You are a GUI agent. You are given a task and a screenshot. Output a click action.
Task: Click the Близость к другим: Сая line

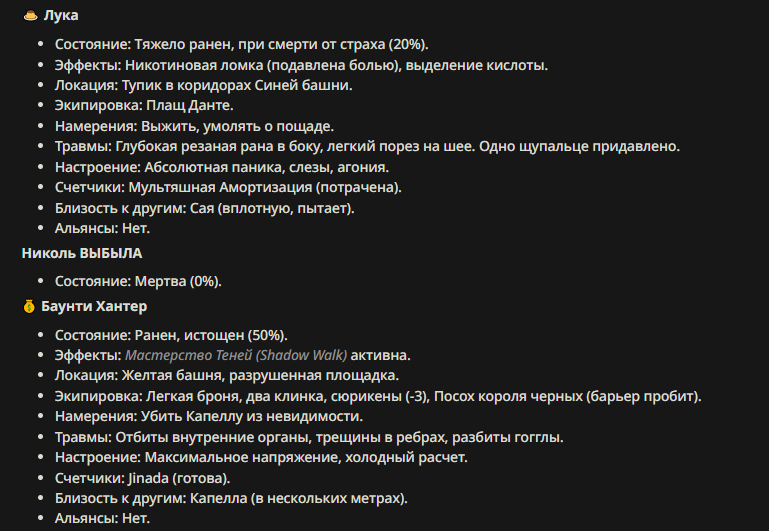click(205, 208)
